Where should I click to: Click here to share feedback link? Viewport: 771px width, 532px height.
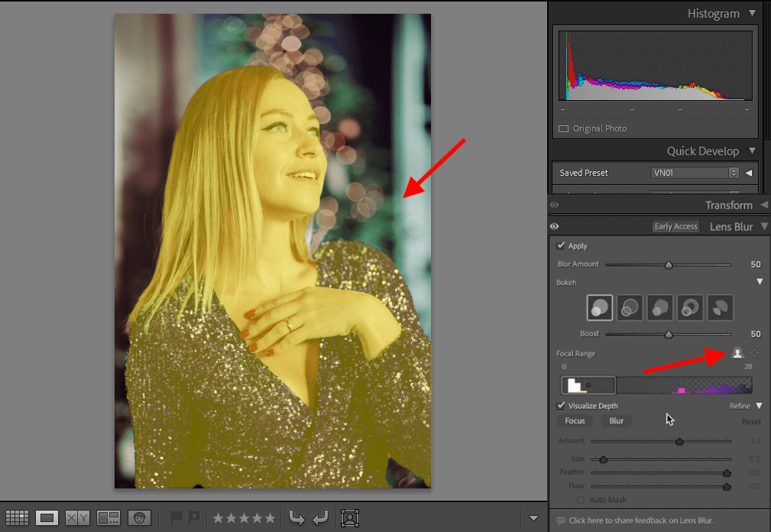640,521
